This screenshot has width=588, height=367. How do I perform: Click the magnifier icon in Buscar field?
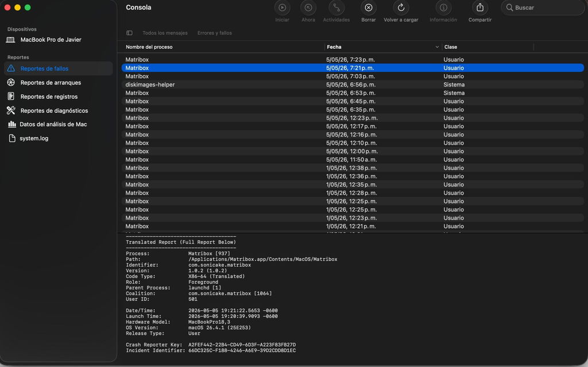(x=509, y=7)
